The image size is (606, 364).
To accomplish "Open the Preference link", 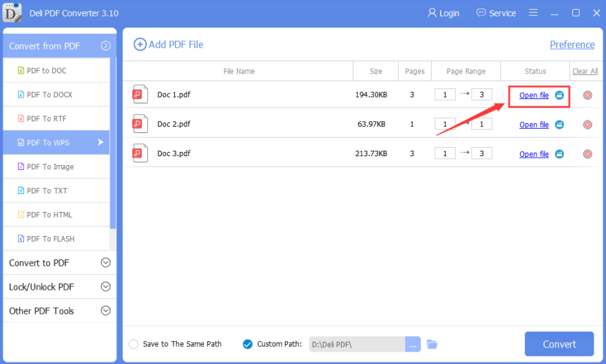I will [x=572, y=45].
